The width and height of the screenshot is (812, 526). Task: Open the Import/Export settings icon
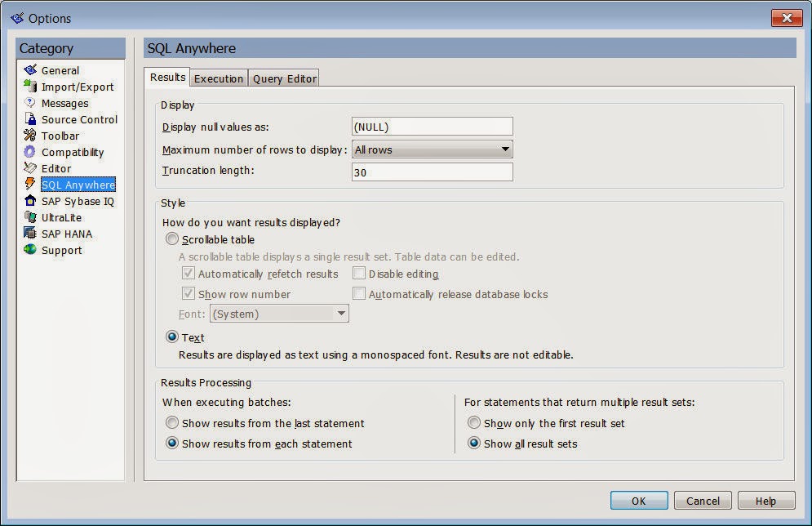coord(32,87)
